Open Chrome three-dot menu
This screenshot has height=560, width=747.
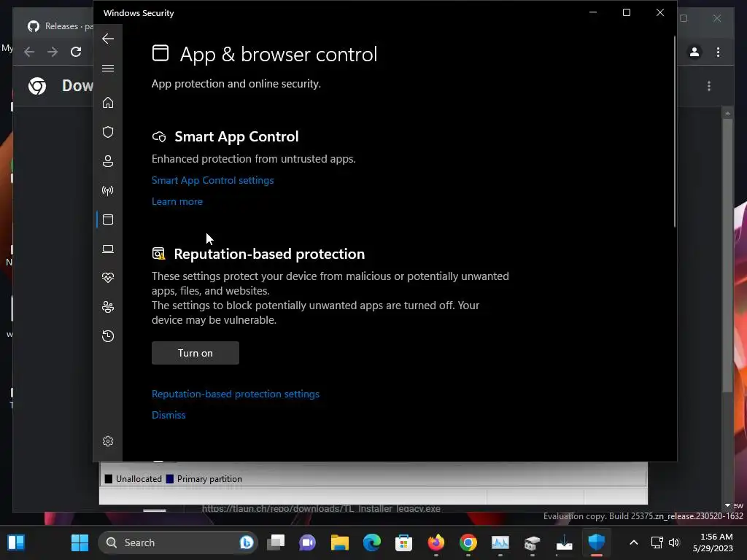click(x=718, y=52)
